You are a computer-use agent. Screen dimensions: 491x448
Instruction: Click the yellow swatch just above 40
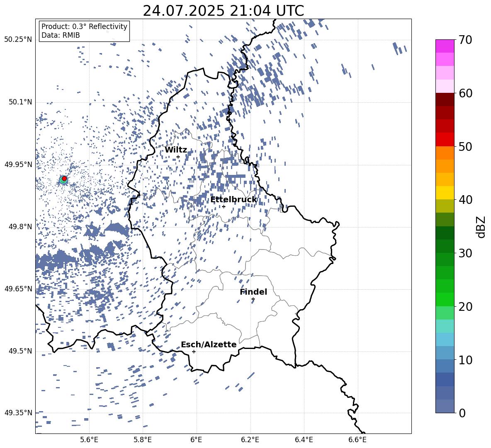[445, 193]
